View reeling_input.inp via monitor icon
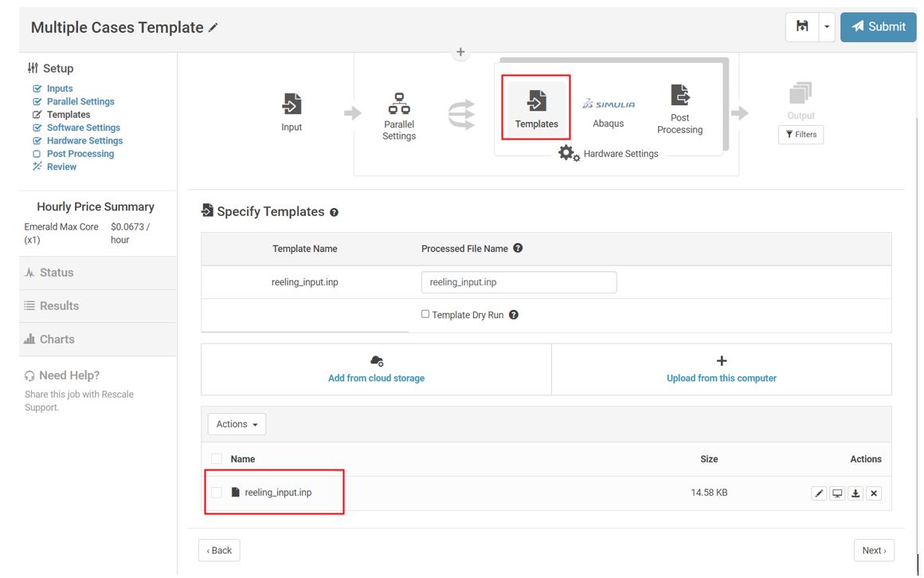This screenshot has height=578, width=924. [x=837, y=493]
